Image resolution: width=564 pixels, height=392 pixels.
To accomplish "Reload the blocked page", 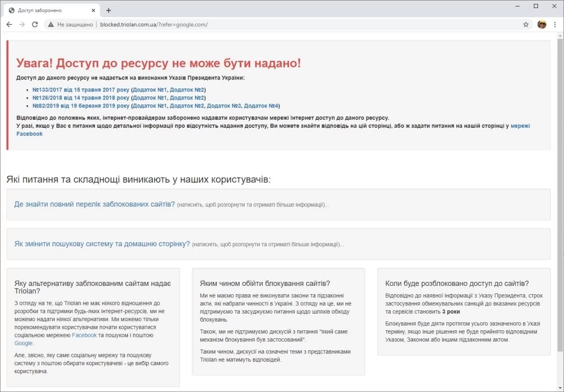I will click(35, 25).
